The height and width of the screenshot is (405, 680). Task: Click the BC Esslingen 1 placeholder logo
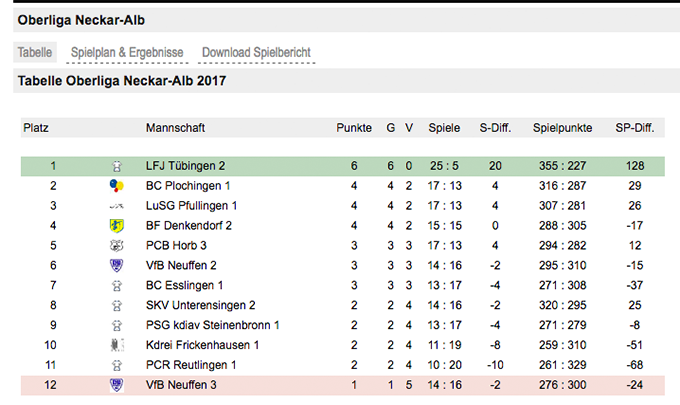(x=117, y=286)
